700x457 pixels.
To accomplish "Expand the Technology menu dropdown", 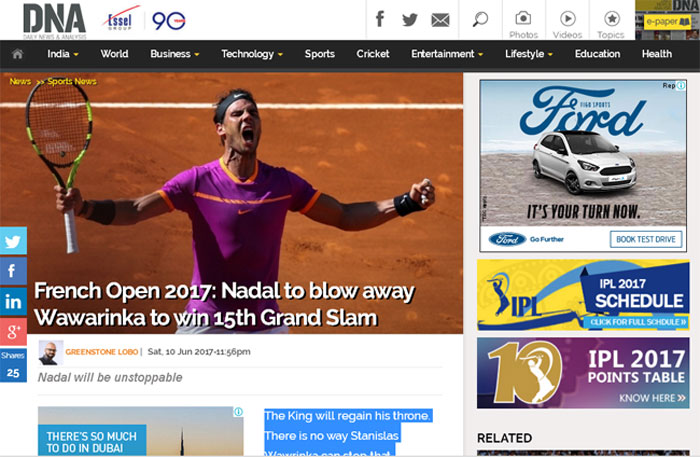I will (x=252, y=54).
